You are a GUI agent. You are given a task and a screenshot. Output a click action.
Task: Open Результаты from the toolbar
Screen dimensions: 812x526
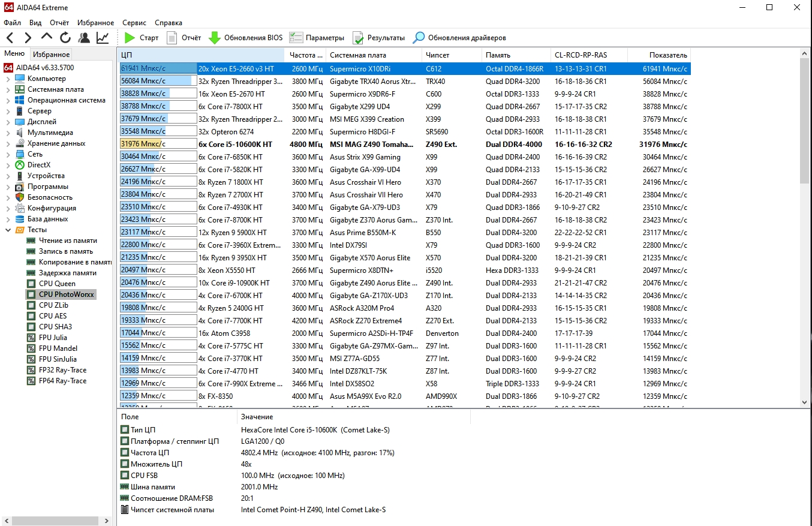[x=378, y=38]
